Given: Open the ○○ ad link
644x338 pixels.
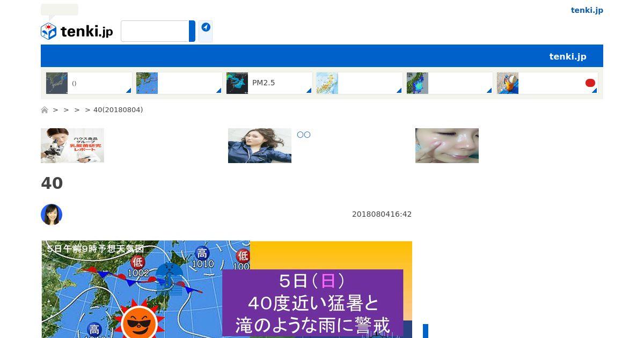Looking at the screenshot, I should click(304, 135).
